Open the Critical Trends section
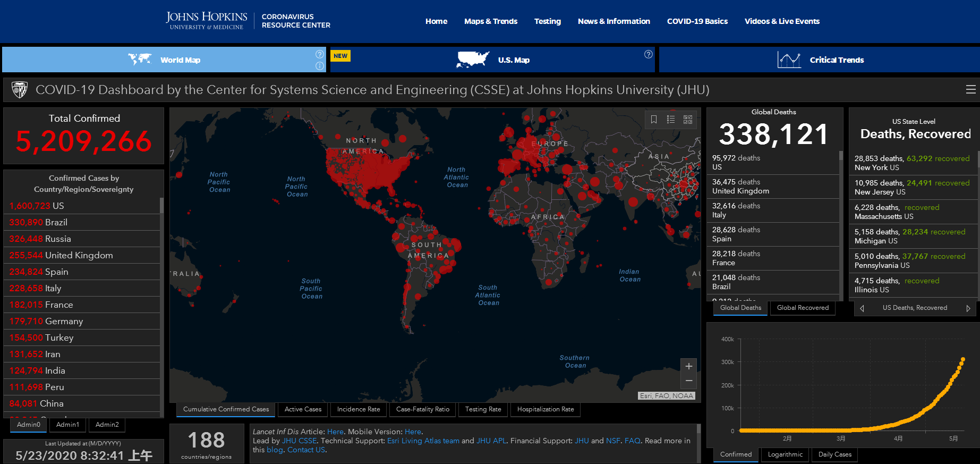 [x=836, y=60]
